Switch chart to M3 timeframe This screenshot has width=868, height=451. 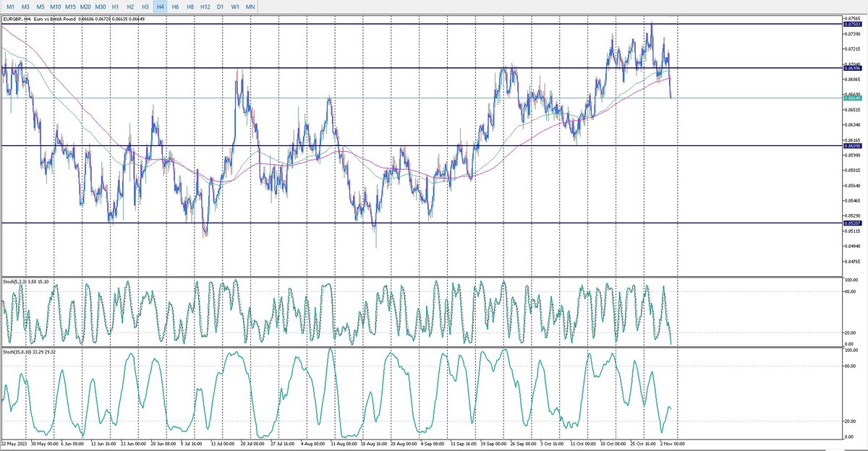[25, 6]
